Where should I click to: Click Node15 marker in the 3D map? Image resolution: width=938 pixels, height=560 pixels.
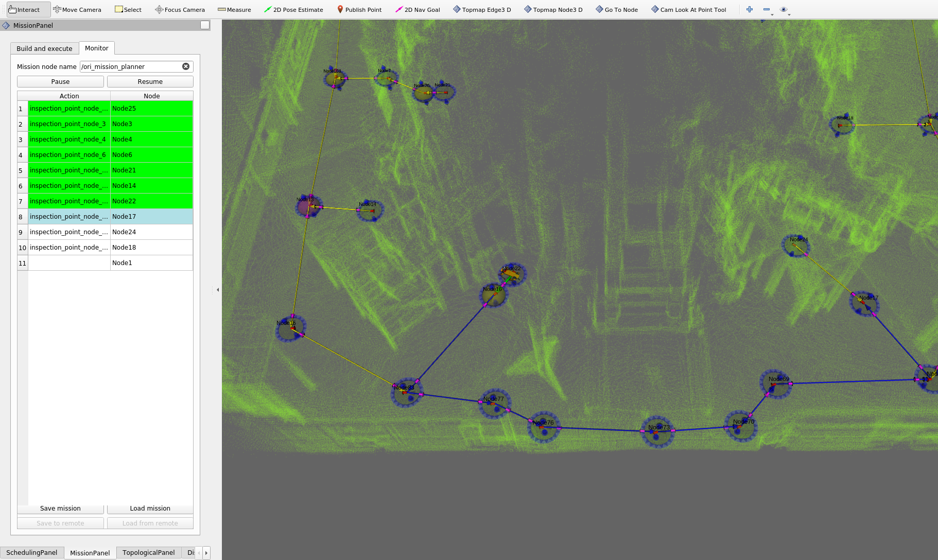point(291,329)
